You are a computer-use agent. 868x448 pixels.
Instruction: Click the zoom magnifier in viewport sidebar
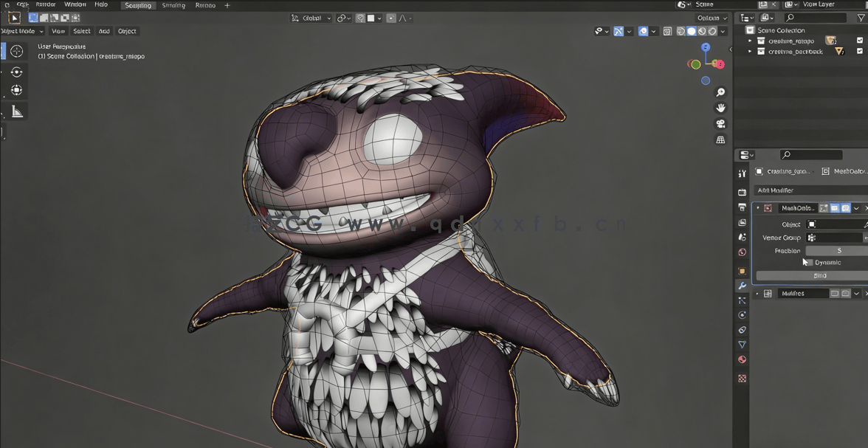click(x=720, y=92)
